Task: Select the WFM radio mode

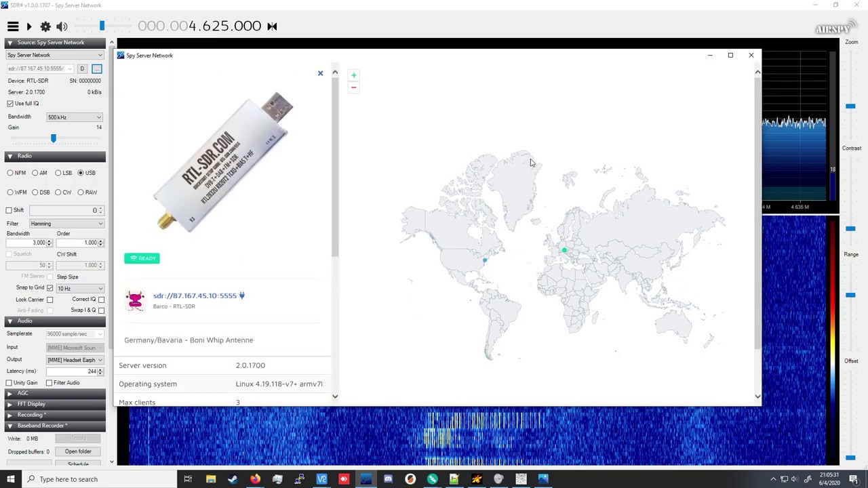Action: click(x=10, y=192)
